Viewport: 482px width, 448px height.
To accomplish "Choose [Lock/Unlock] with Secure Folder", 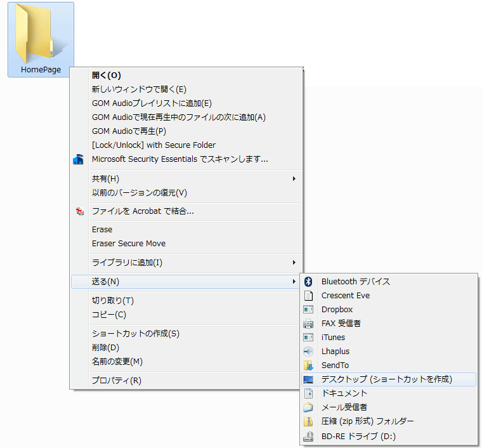I will coord(186,145).
